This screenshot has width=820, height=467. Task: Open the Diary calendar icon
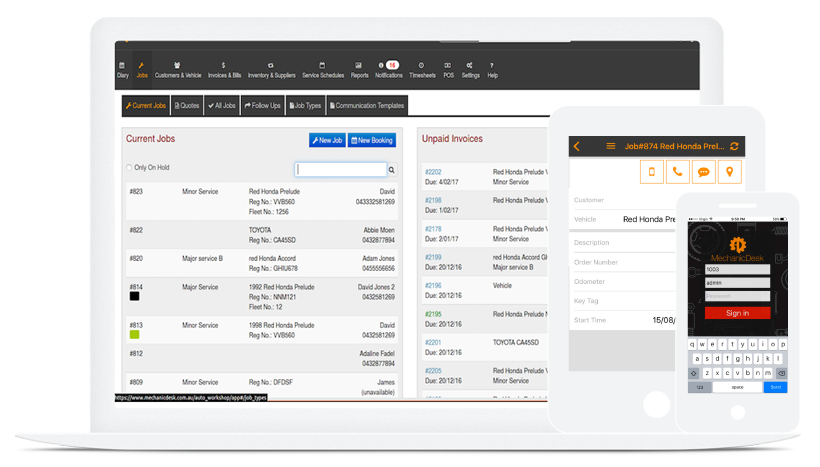[122, 69]
